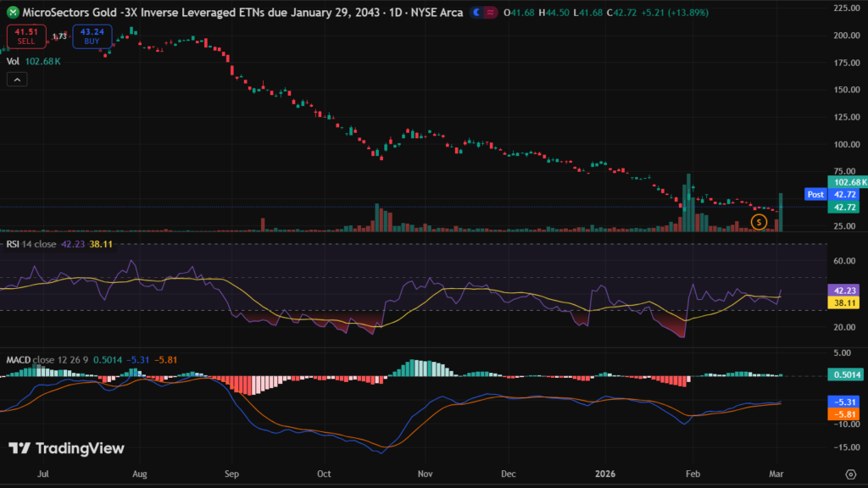Click the TradingView logo

point(66,448)
